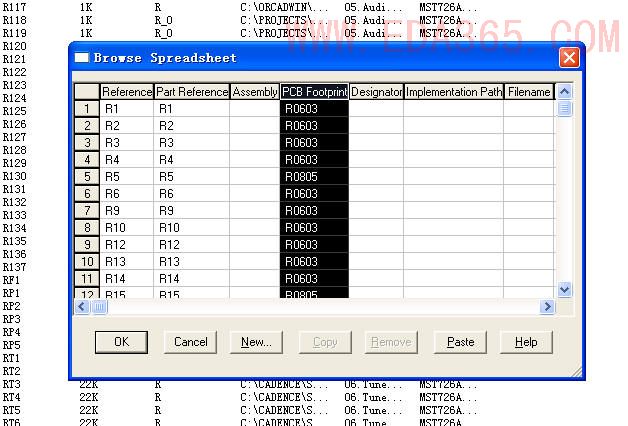
Task: Select the Designator column header
Action: tap(376, 92)
